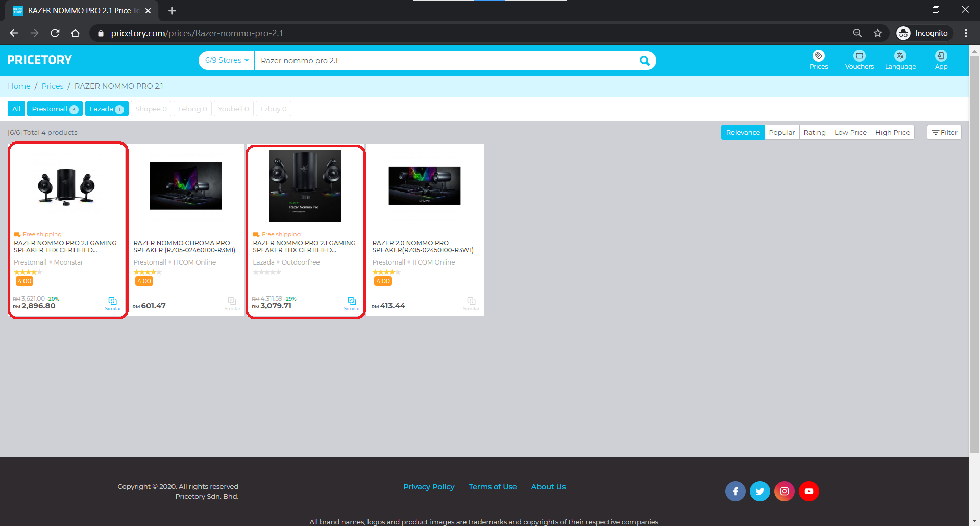Open browser zoom indicator

click(x=857, y=33)
